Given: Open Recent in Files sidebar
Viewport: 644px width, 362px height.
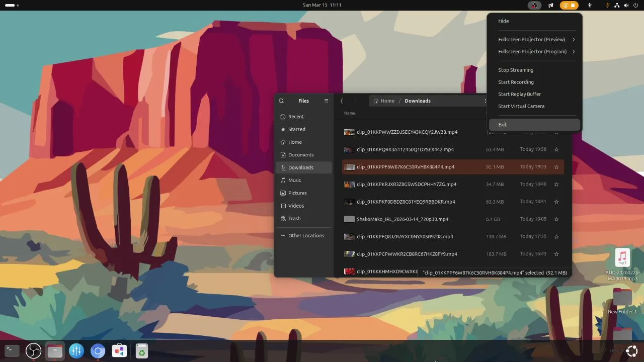Looking at the screenshot, I should point(303,117).
